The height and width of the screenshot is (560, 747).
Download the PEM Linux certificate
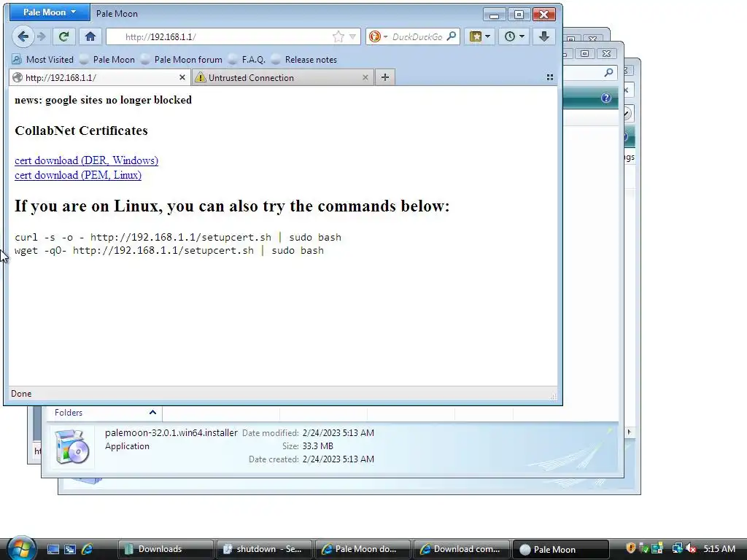pyautogui.click(x=78, y=175)
